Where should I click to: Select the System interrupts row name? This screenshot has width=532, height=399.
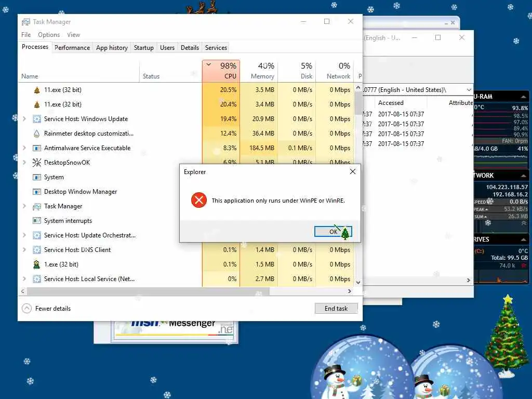click(x=68, y=221)
